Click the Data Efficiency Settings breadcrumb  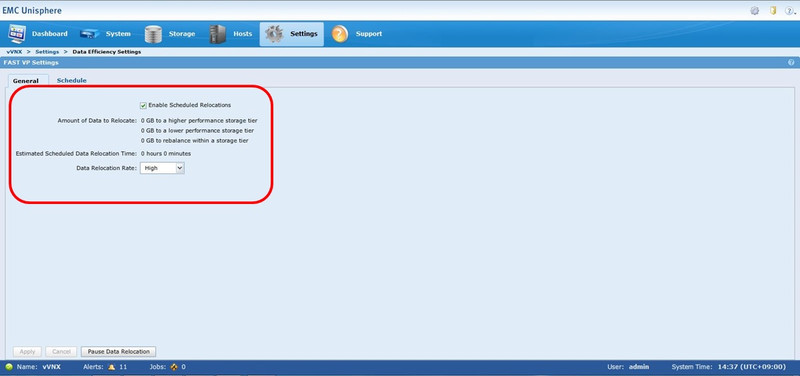[x=107, y=52]
